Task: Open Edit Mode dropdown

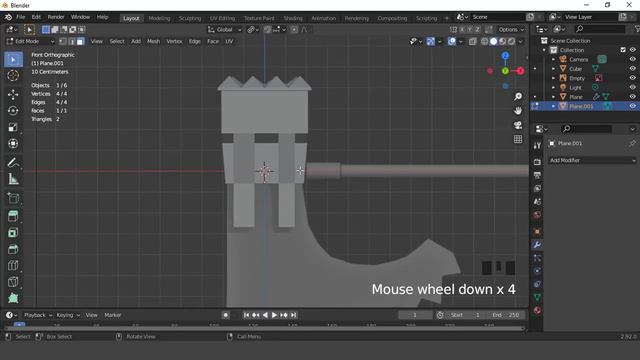Action: [x=31, y=41]
